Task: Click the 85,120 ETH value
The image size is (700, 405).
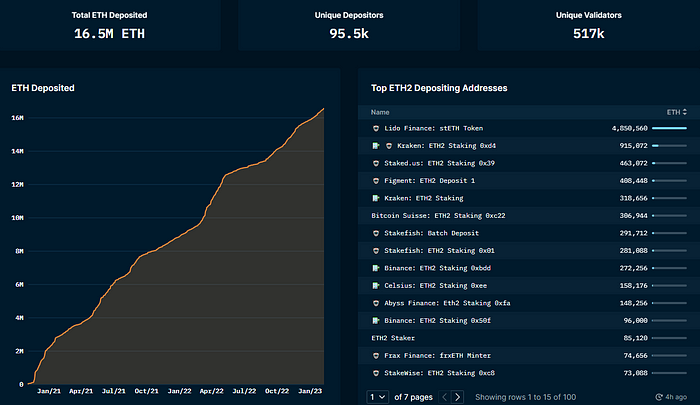Action: click(636, 338)
